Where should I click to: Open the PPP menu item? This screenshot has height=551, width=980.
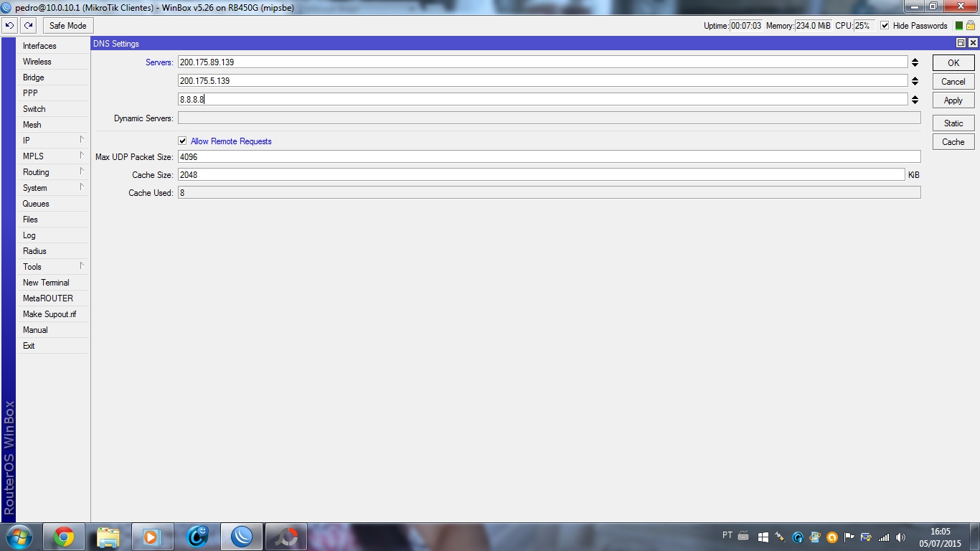(x=54, y=93)
